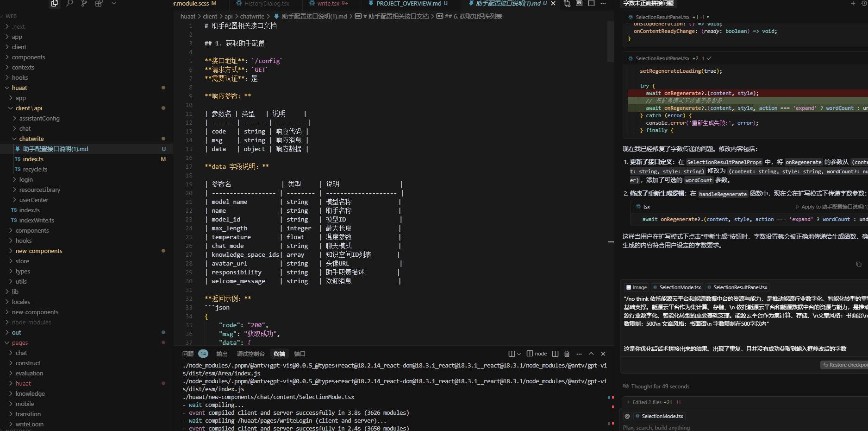This screenshot has width=868, height=431.
Task: Open index.ts under the chatwrite folder
Action: click(x=33, y=159)
